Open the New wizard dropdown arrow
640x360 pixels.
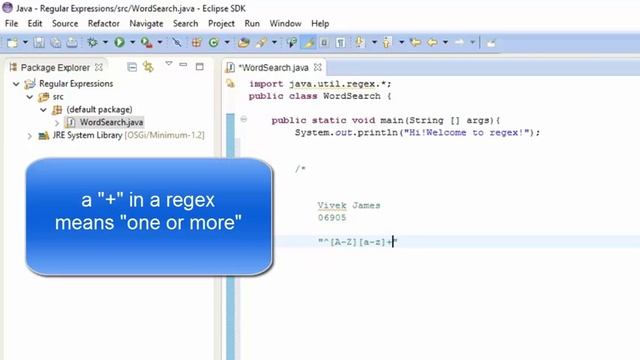25,42
